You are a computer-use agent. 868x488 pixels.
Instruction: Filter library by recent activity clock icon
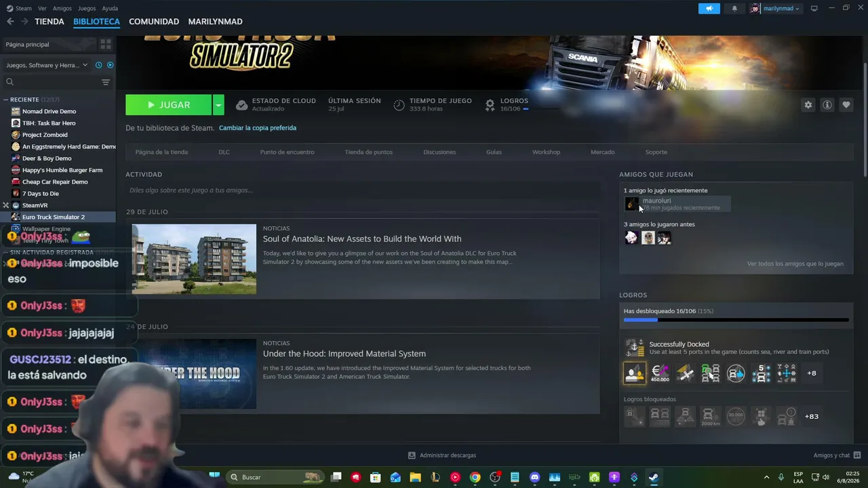pos(99,65)
